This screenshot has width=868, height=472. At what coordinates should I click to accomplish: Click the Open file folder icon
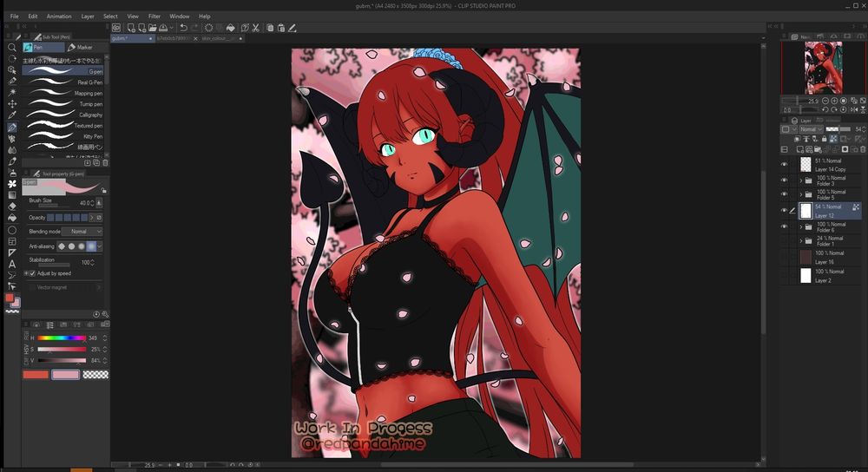[x=152, y=28]
